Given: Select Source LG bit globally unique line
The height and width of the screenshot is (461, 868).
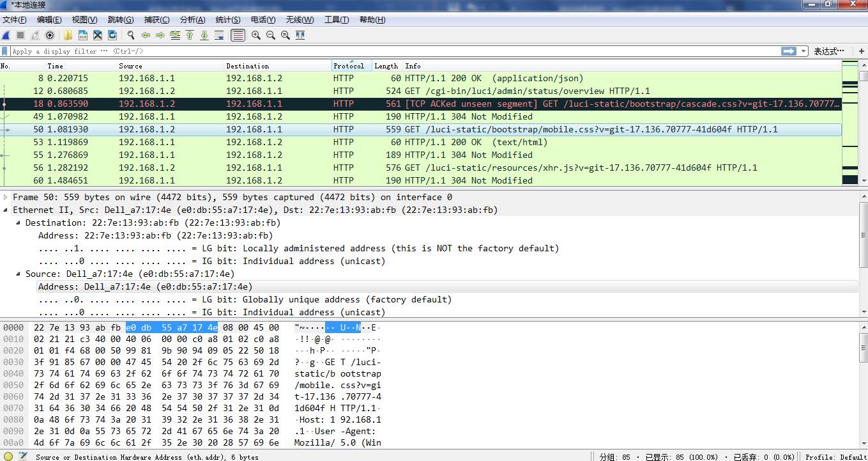Looking at the screenshot, I should tap(245, 299).
